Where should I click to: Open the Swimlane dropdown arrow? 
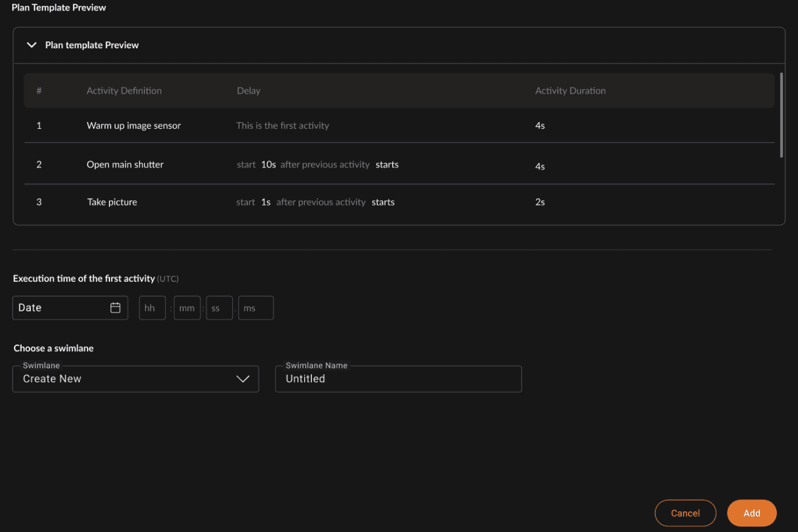coord(242,379)
